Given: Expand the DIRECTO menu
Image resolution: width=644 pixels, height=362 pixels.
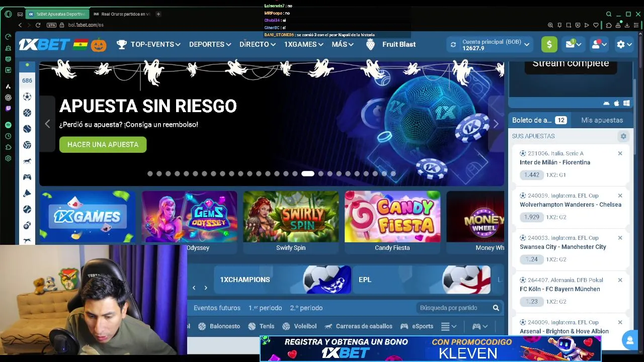Looking at the screenshot, I should [258, 44].
